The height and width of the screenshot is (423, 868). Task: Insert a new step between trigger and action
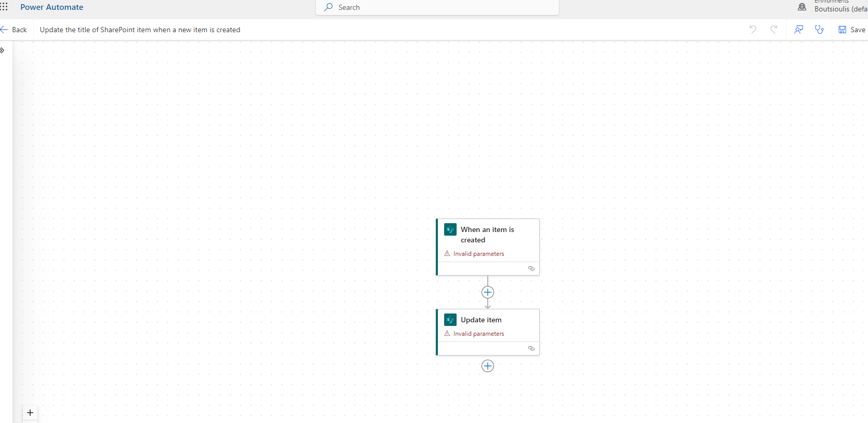point(488,292)
